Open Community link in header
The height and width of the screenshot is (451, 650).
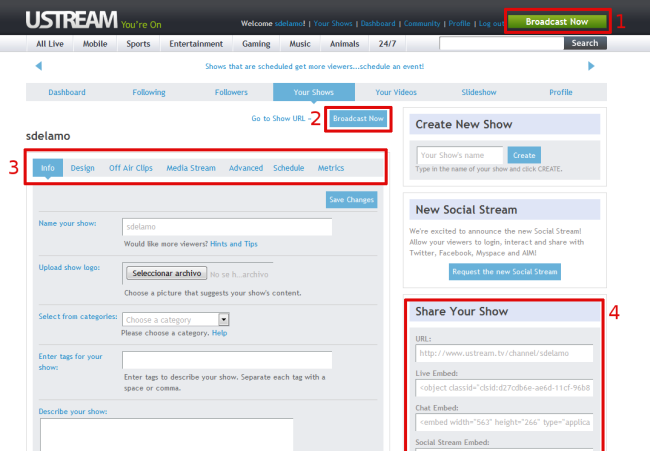click(x=422, y=24)
